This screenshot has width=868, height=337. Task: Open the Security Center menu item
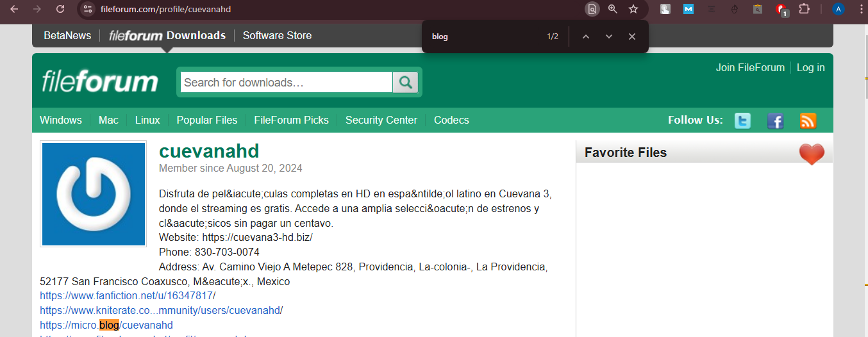coord(381,120)
